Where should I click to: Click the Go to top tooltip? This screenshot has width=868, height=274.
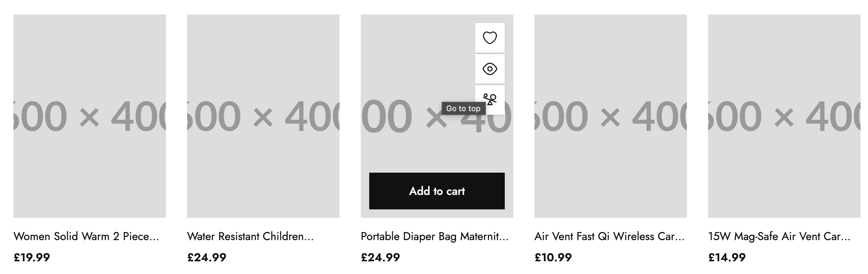point(463,108)
